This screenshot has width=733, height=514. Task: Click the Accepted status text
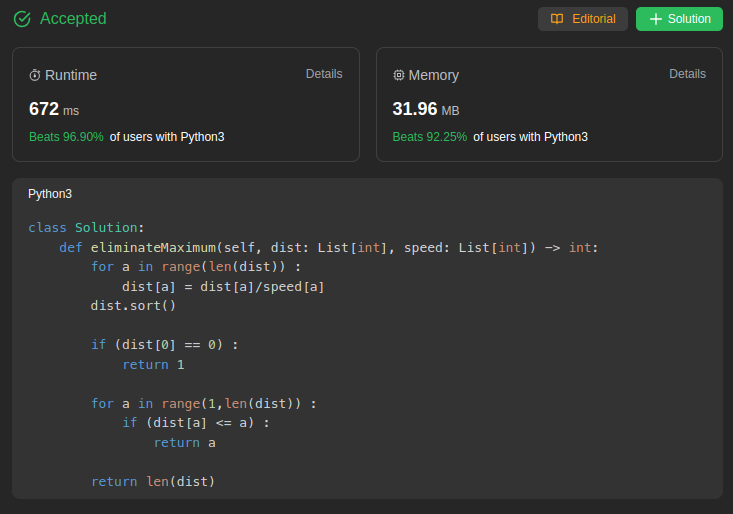pos(73,19)
